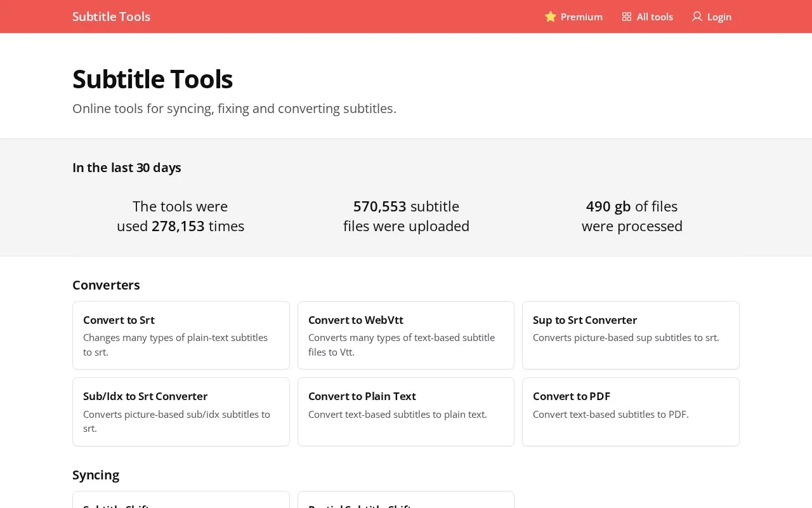The width and height of the screenshot is (812, 508).
Task: Click the '278,153' usage count text
Action: [x=178, y=226]
